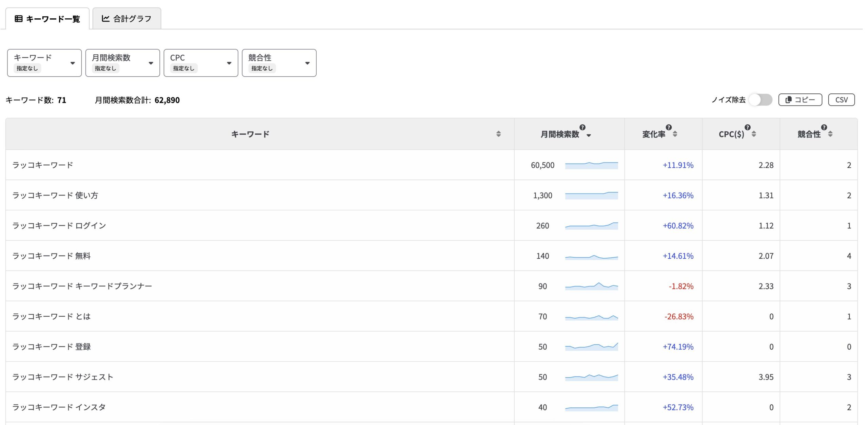
Task: Select the keyword ラッコキーワード 無料
Action: click(x=52, y=256)
